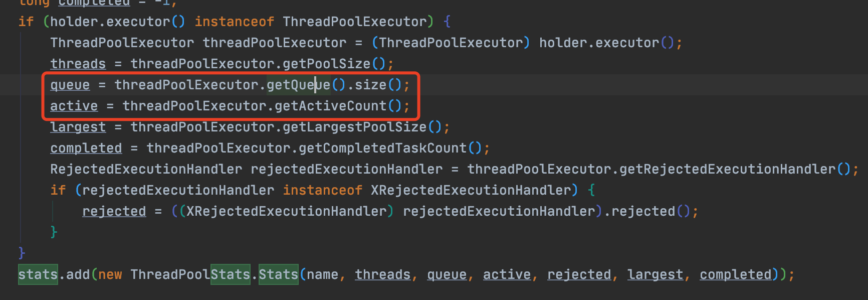Click the blue closing brace of outer if
The height and width of the screenshot is (300, 868).
[x=22, y=252]
